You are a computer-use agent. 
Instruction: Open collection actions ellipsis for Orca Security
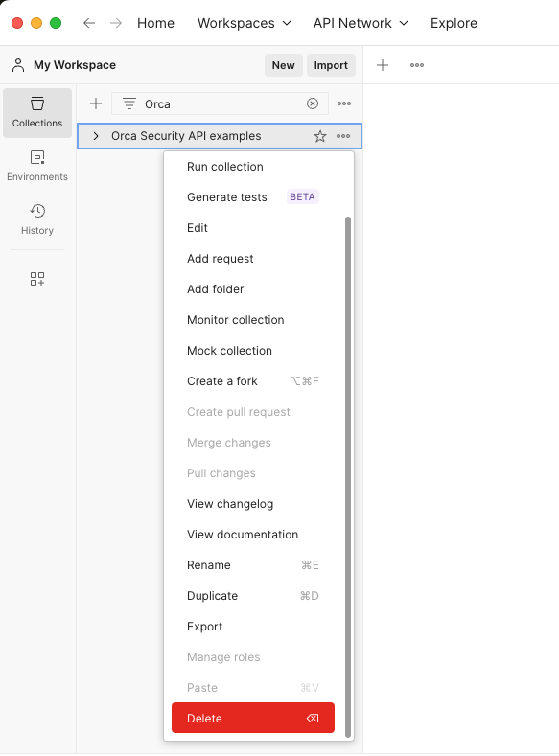pos(343,136)
